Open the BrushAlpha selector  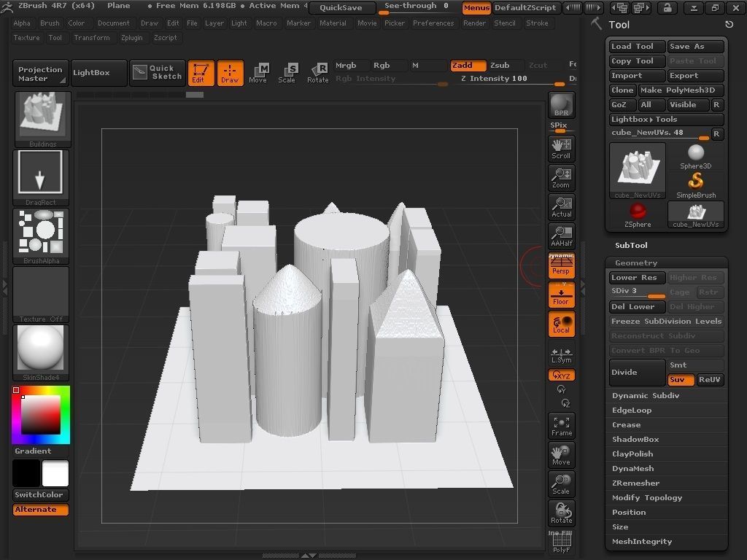click(41, 236)
